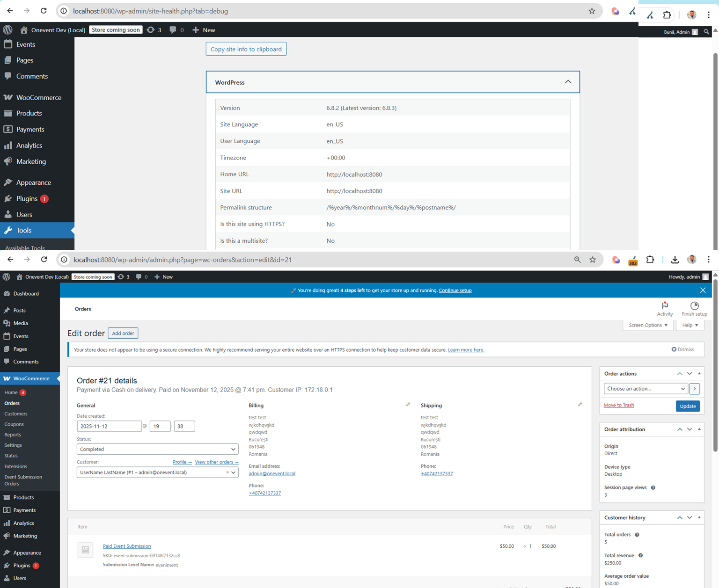Open Coupons in WooCommerce submenu
Screen dimensions: 719x588
[x=14, y=424]
